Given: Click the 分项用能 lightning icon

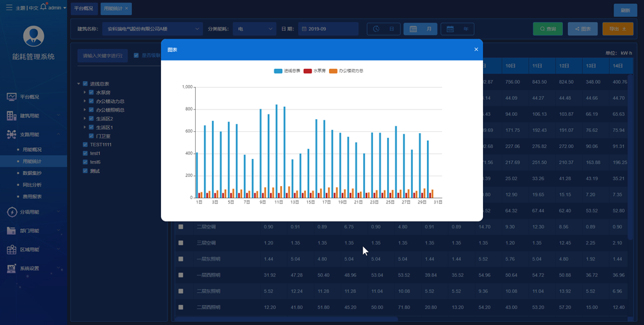Looking at the screenshot, I should pyautogui.click(x=12, y=212).
